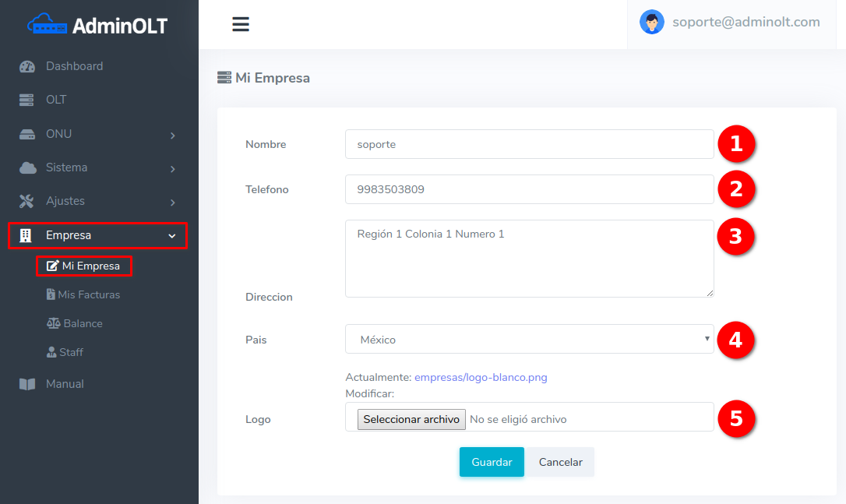This screenshot has width=846, height=504.
Task: Click the Cancelar button
Action: (x=560, y=462)
